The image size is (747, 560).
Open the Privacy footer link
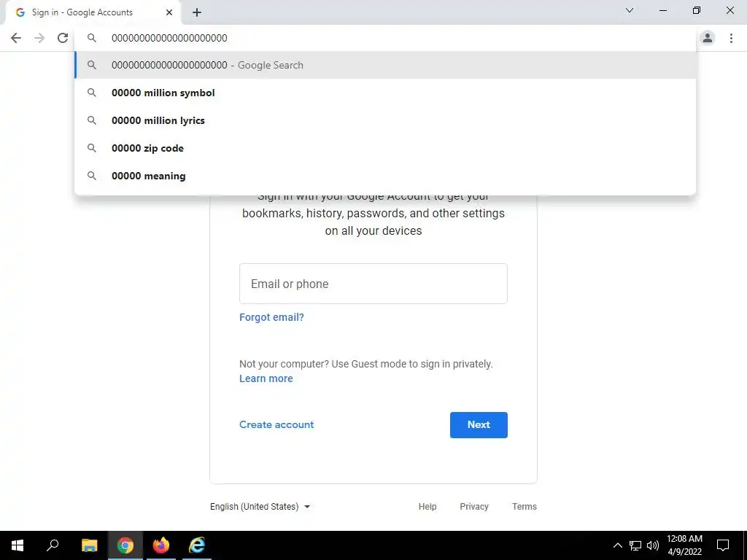(x=474, y=507)
